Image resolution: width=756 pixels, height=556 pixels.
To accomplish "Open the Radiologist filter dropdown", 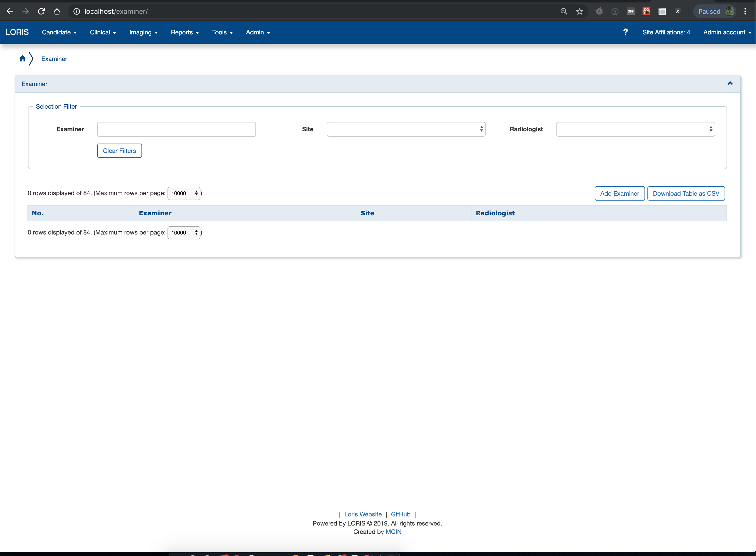I will [635, 129].
